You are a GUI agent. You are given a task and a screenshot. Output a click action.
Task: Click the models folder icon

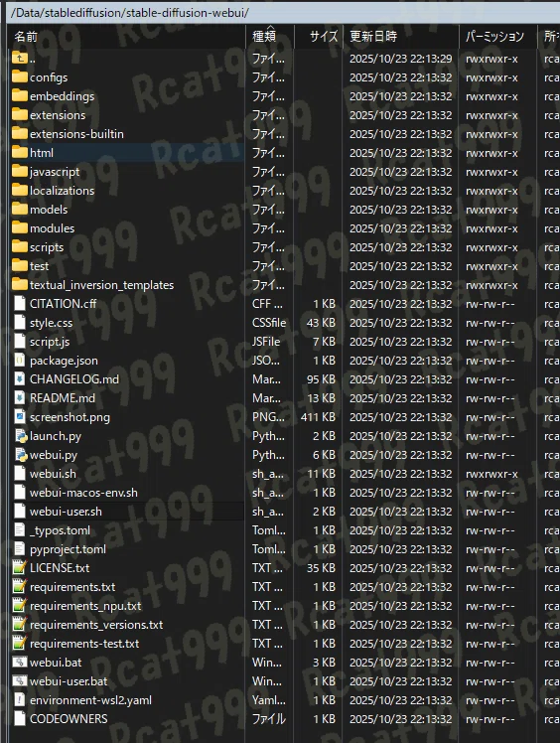coord(20,210)
